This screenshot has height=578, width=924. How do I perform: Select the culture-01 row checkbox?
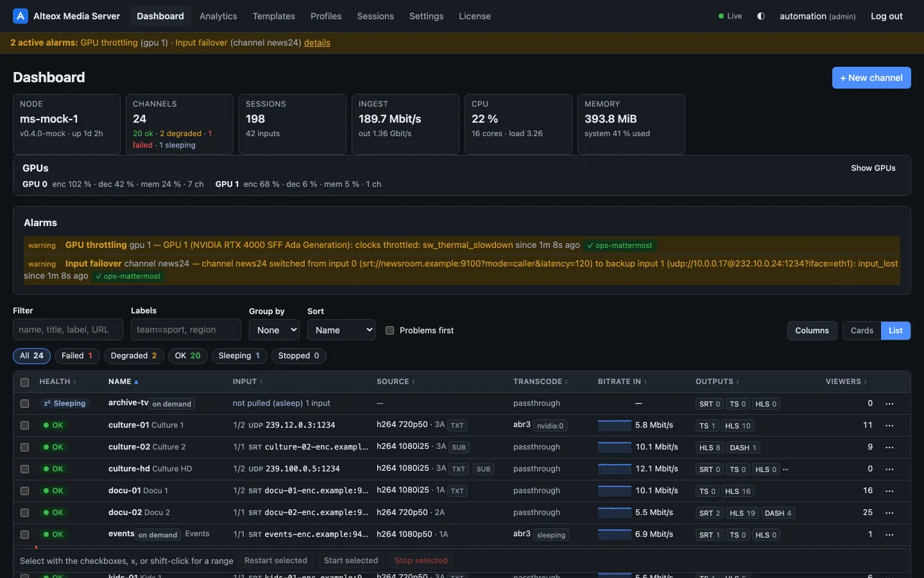pos(24,426)
